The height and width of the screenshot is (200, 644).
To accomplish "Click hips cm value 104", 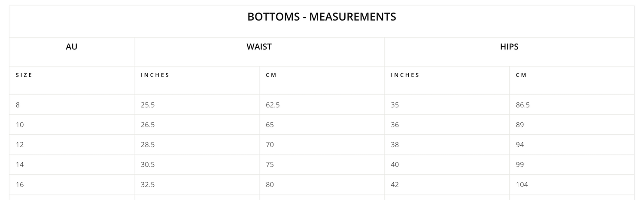I will [522, 185].
